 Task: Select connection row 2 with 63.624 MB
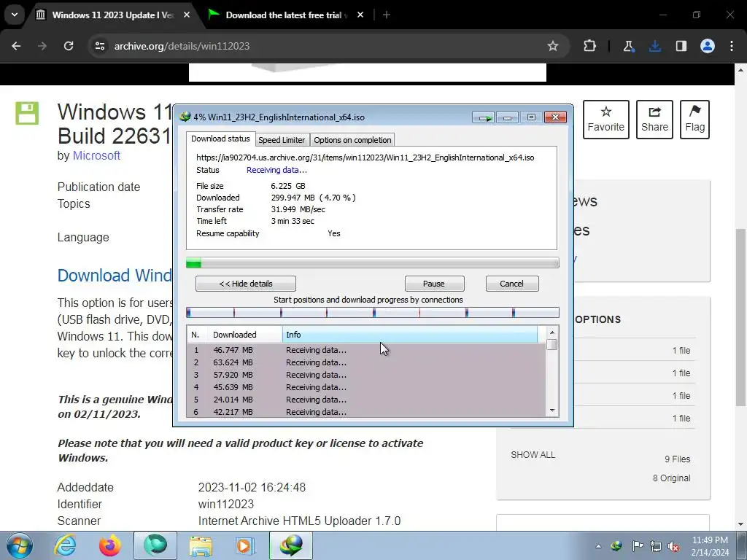click(x=366, y=362)
